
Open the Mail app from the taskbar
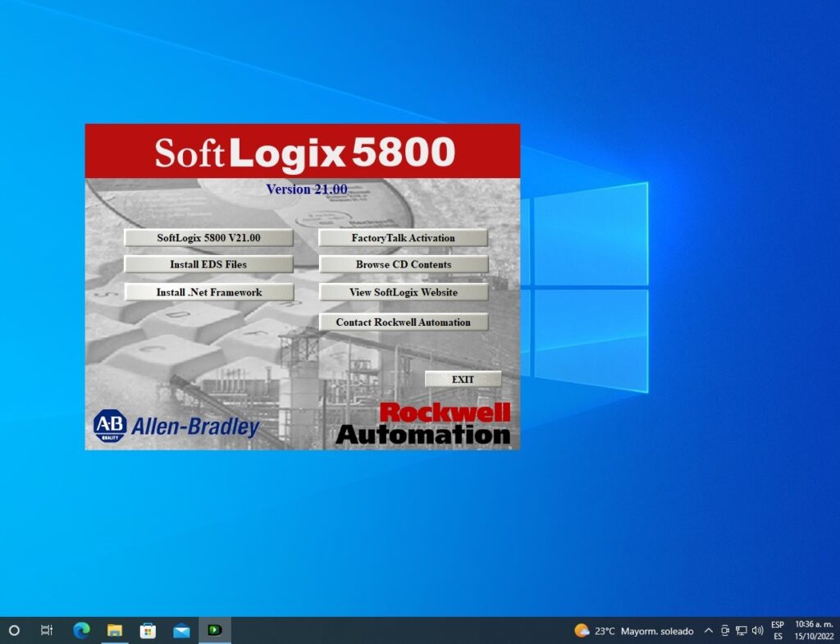click(181, 630)
